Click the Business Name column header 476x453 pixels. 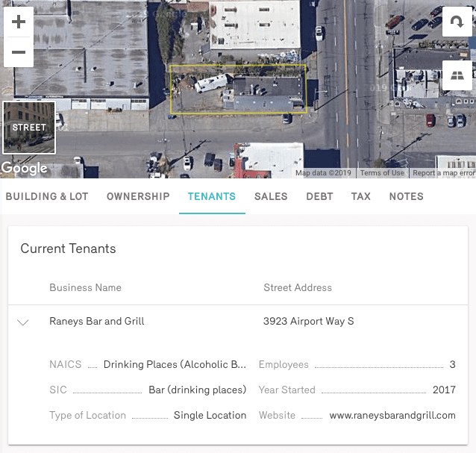[x=85, y=288]
